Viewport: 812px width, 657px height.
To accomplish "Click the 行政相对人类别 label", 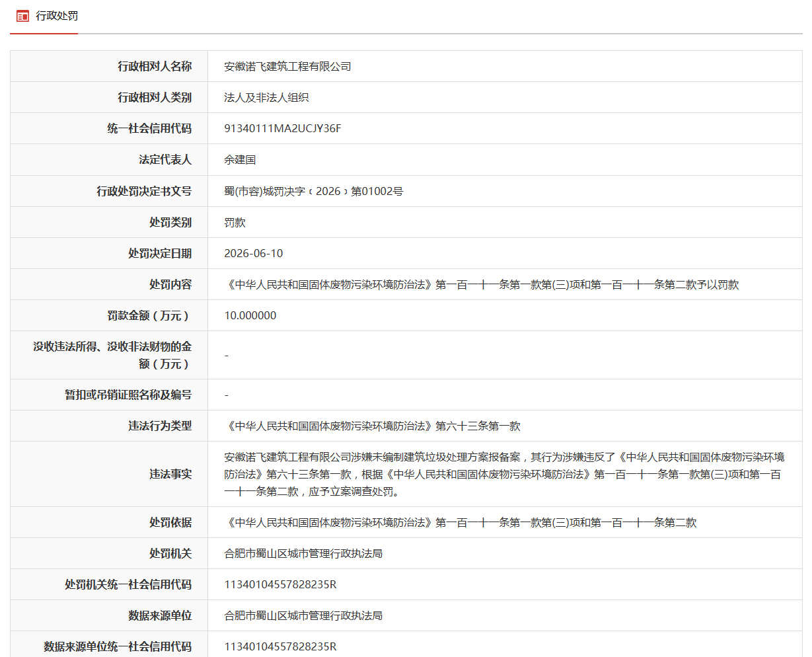I will coord(155,97).
